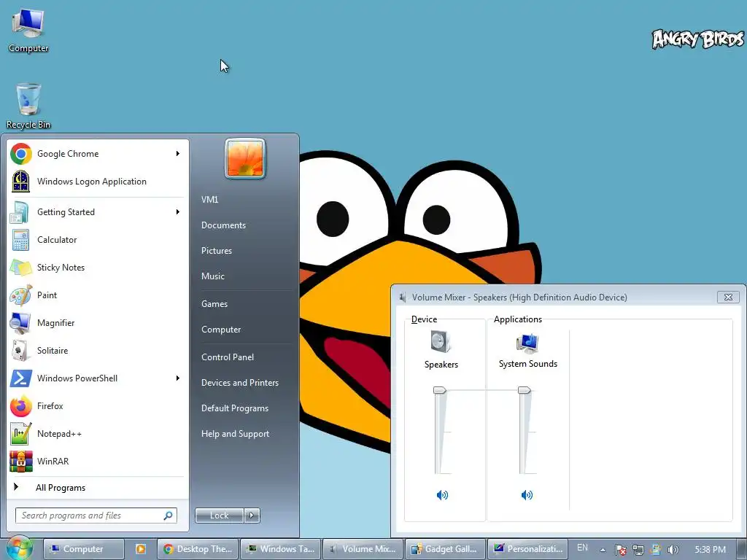Viewport: 747px width, 560px height.
Task: Click network tray icon
Action: [638, 550]
